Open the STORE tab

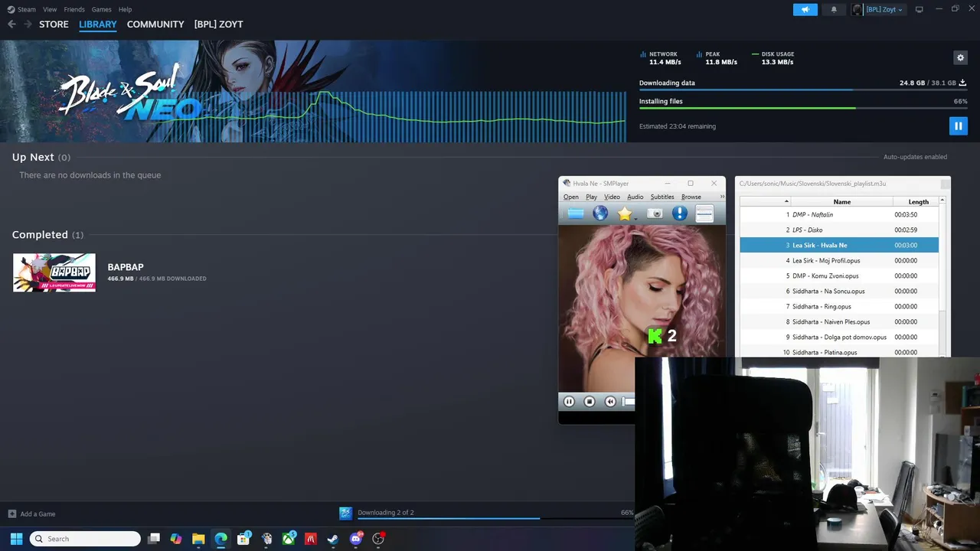tap(54, 24)
